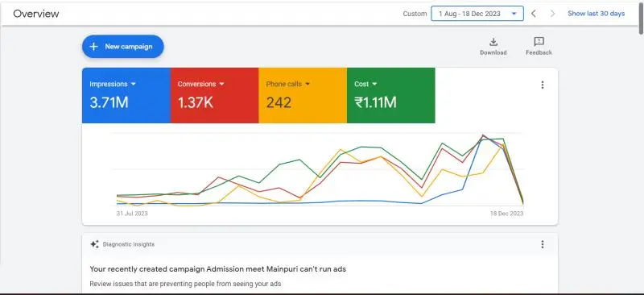Open the Diagnostic insights three-dot menu
The height and width of the screenshot is (295, 644).
coord(542,244)
